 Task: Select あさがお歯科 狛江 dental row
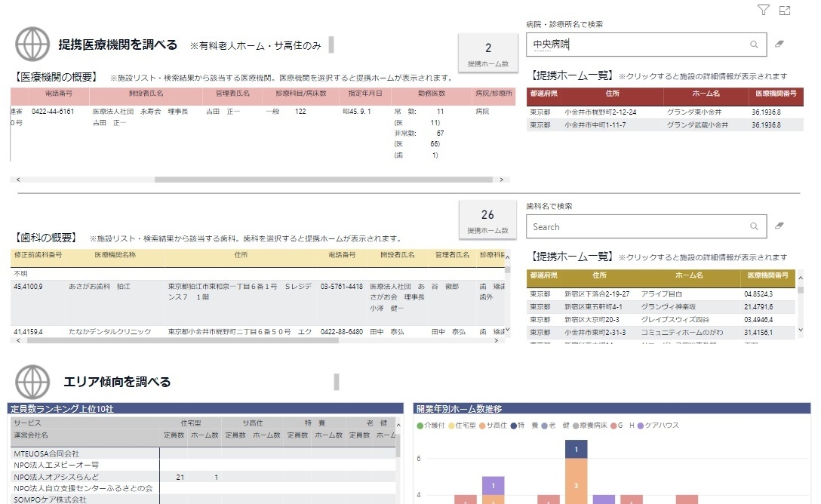(x=100, y=287)
